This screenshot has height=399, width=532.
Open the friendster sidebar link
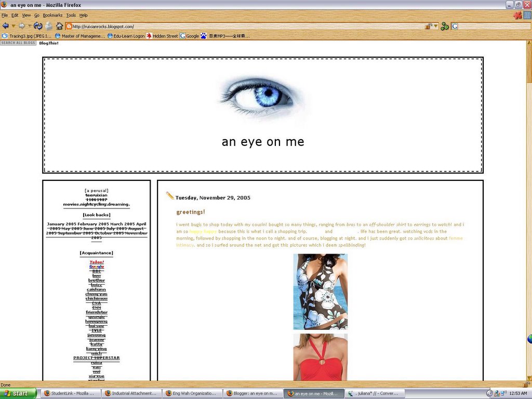point(97,312)
